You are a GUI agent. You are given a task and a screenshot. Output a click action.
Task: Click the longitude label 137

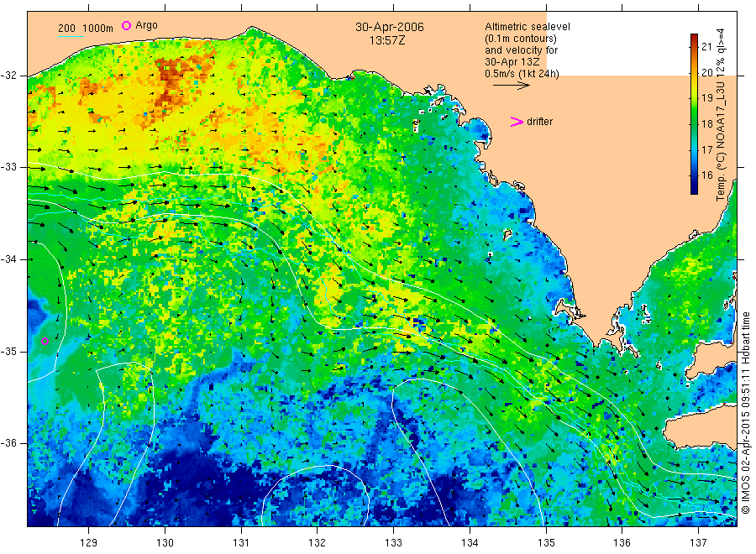click(698, 542)
